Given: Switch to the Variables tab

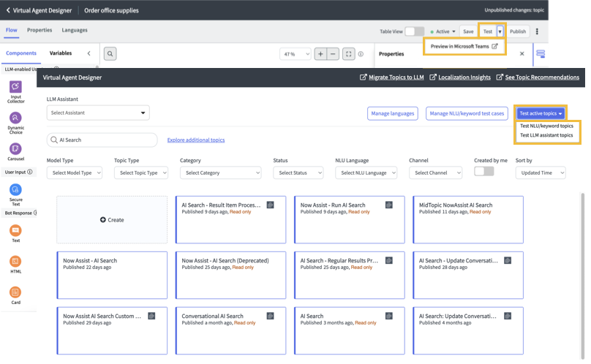Looking at the screenshot, I should (x=60, y=53).
